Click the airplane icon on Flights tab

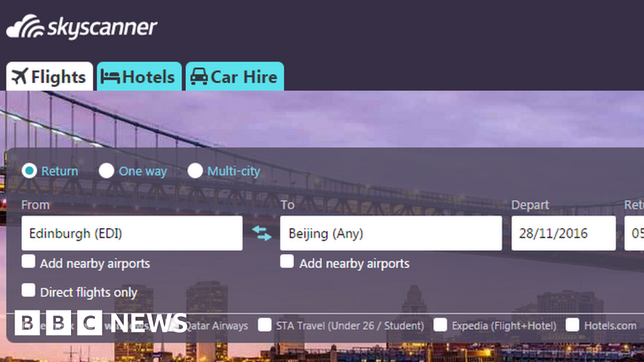pyautogui.click(x=19, y=76)
